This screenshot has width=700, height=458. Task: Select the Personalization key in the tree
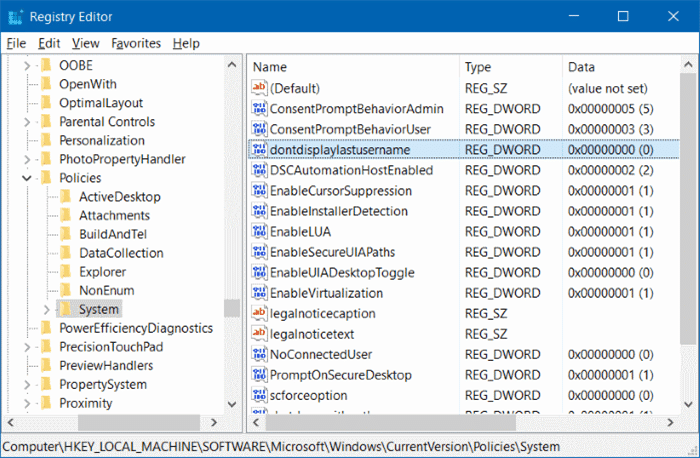(102, 140)
